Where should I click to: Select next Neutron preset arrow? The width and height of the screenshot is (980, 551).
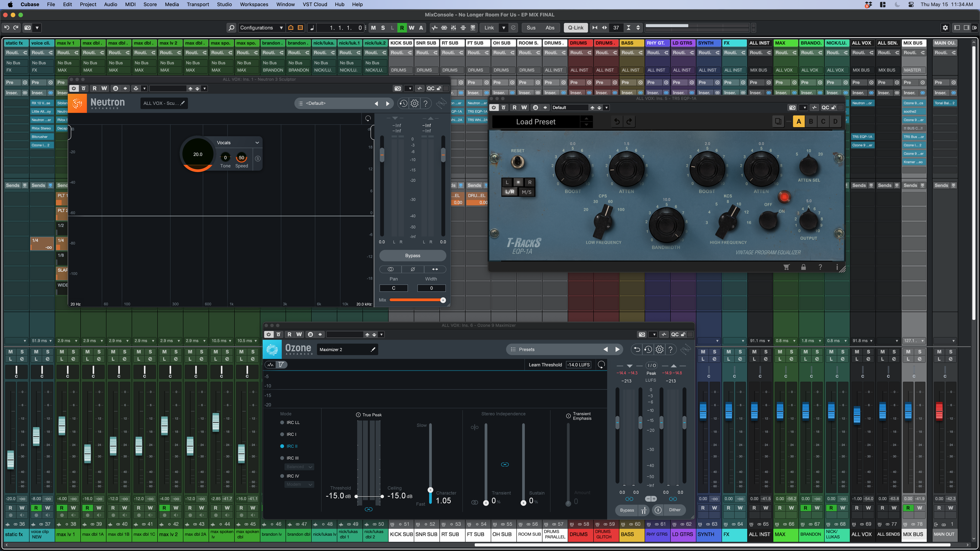point(388,104)
